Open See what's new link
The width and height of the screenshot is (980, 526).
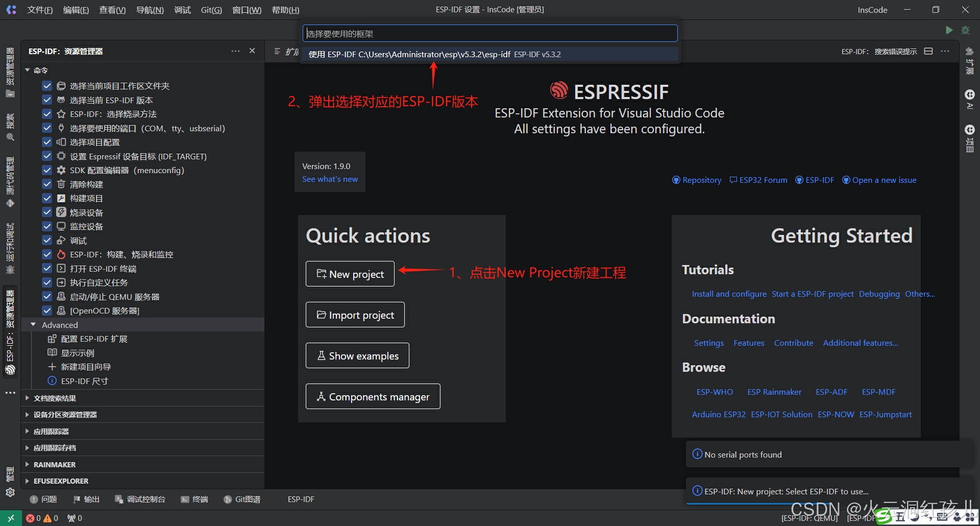click(330, 179)
